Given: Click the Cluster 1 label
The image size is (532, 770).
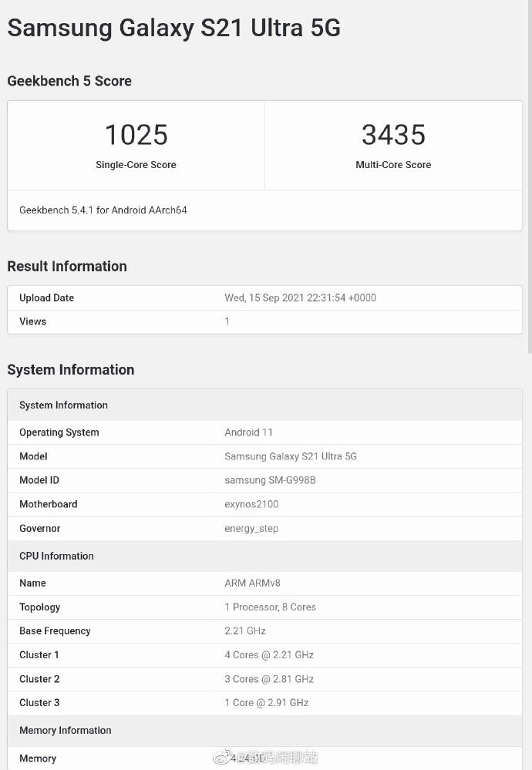Looking at the screenshot, I should (39, 654).
